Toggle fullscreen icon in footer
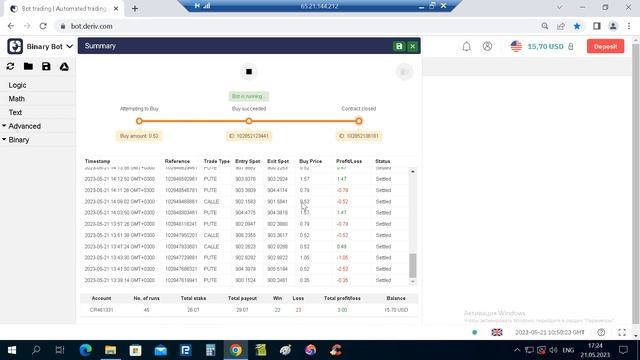640x360 pixels. coord(622,332)
